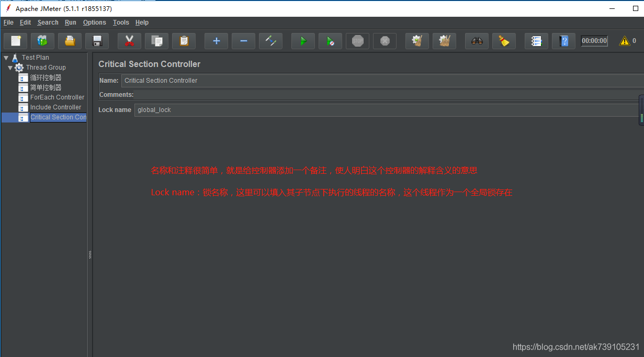644x357 pixels.
Task: Click the JMeter feather title icon
Action: tap(8, 8)
